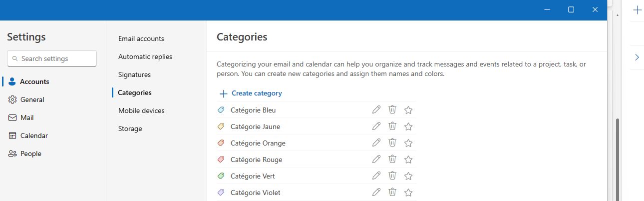The height and width of the screenshot is (201, 644).
Task: Go to Calendar settings
Action: (x=33, y=135)
